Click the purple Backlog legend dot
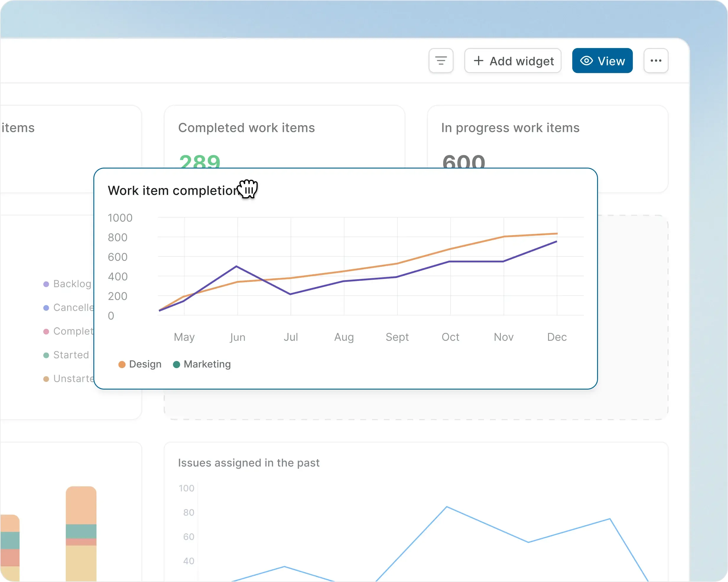This screenshot has height=582, width=728. [46, 284]
